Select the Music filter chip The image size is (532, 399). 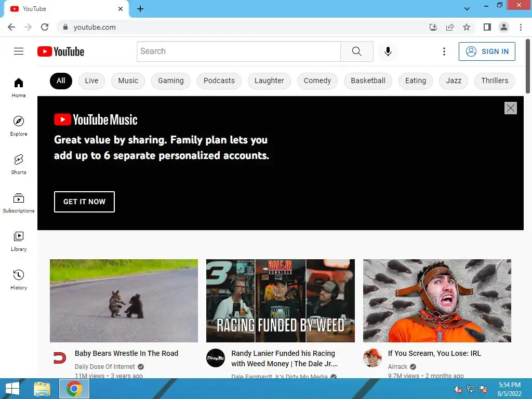point(128,81)
